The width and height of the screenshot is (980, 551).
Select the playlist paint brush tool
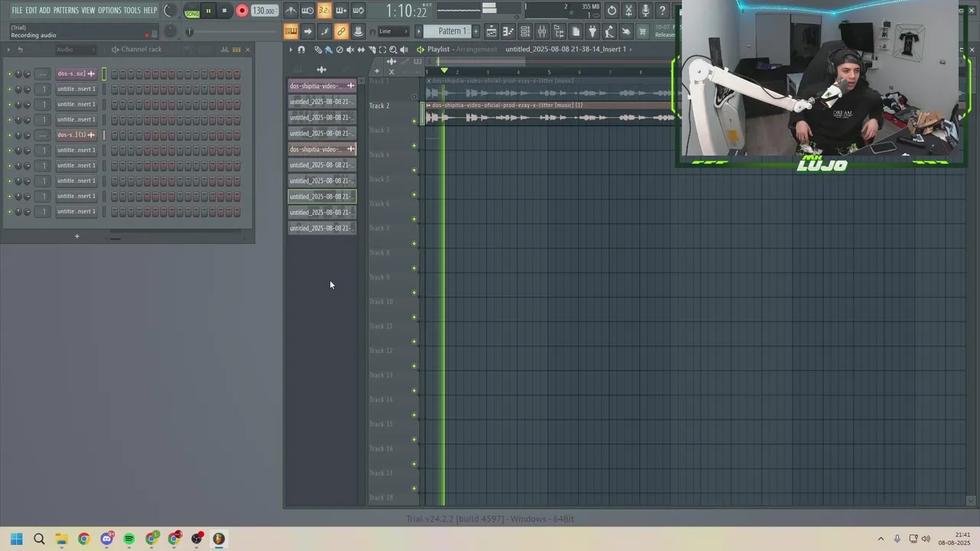tap(328, 50)
